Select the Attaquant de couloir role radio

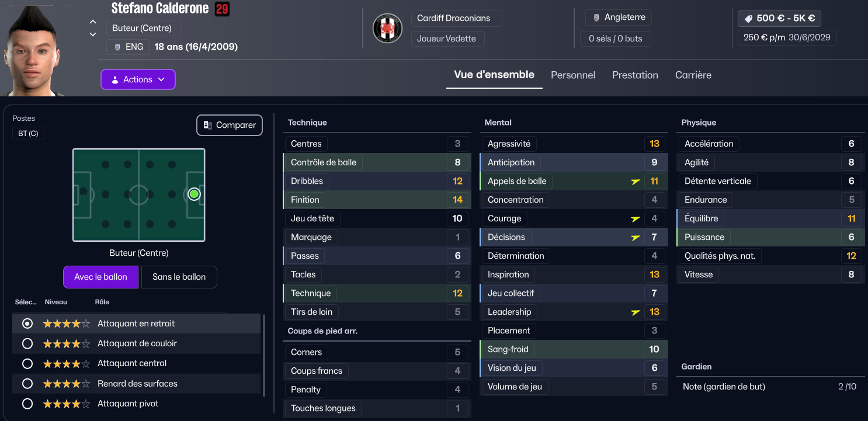[x=27, y=344]
